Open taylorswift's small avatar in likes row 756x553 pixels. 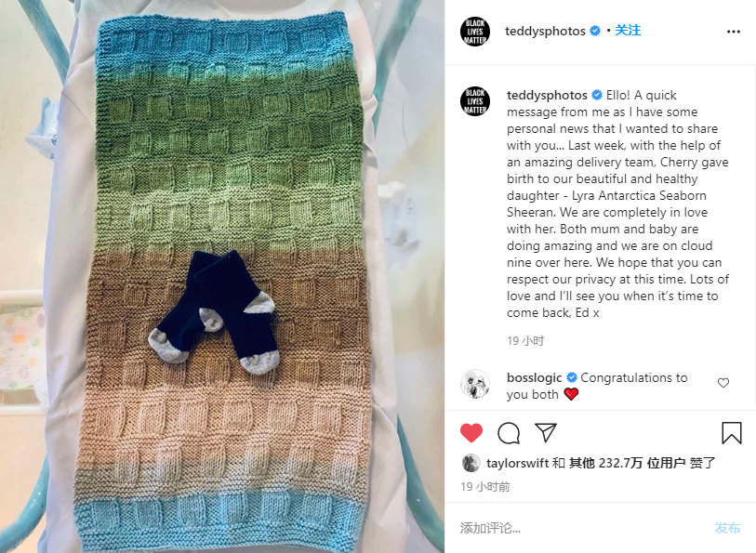[471, 463]
